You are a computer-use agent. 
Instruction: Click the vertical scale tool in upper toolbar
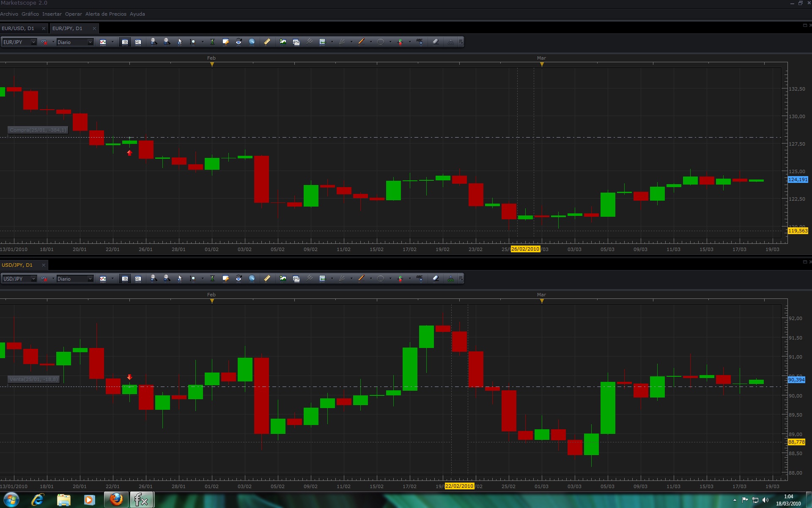click(x=212, y=41)
